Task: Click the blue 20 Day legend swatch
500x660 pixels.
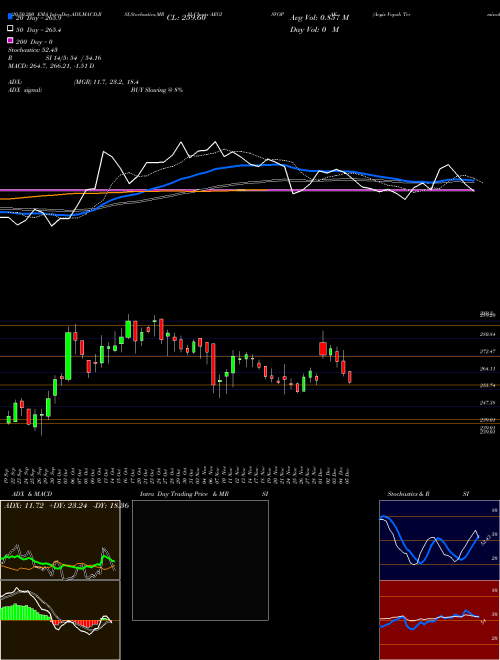Action: pos(10,17)
